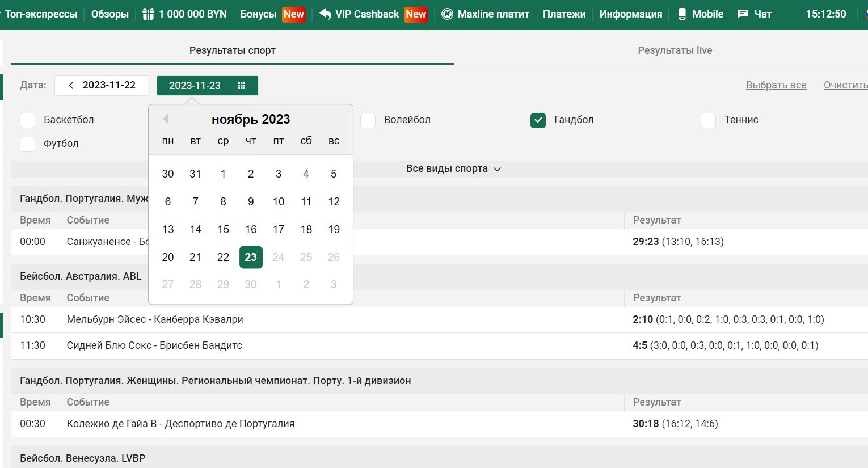Screen dimensions: 868x468
Task: Switch to Результаты спорт tab
Action: [x=233, y=50]
